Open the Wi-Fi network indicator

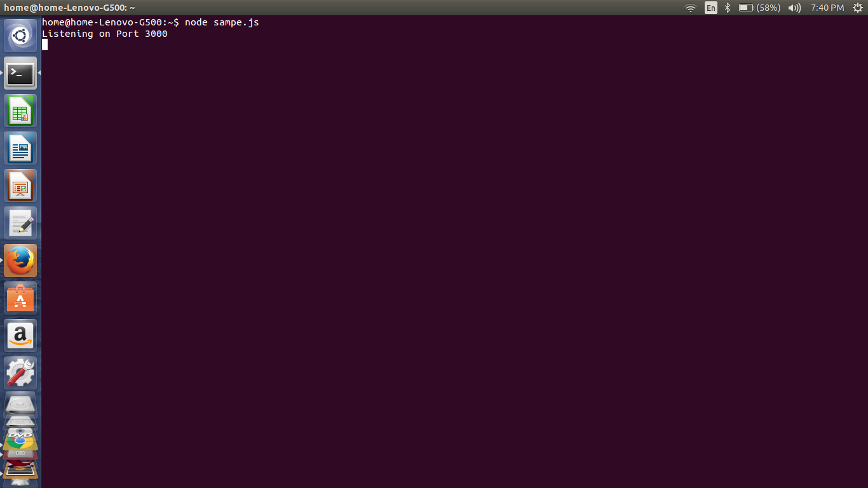tap(691, 8)
